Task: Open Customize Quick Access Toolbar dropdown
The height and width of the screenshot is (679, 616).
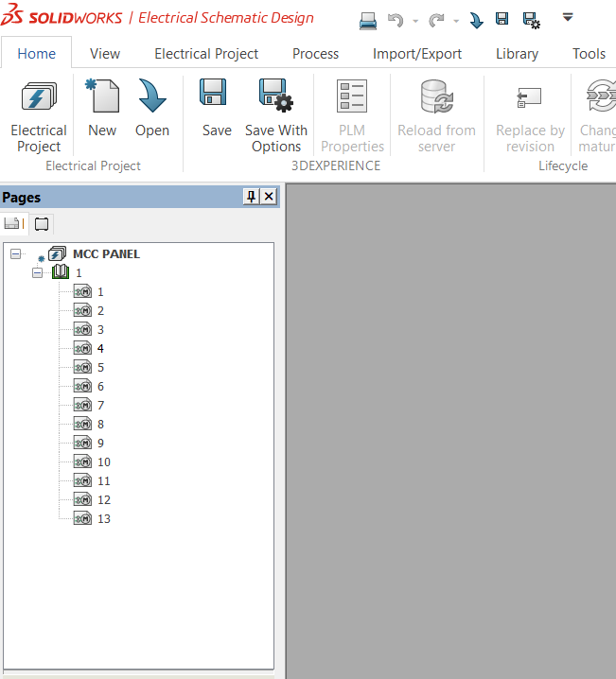Action: (x=568, y=17)
